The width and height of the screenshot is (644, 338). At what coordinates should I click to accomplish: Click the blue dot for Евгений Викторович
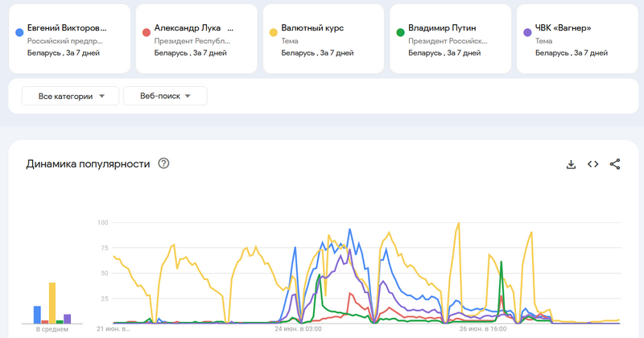tap(19, 33)
